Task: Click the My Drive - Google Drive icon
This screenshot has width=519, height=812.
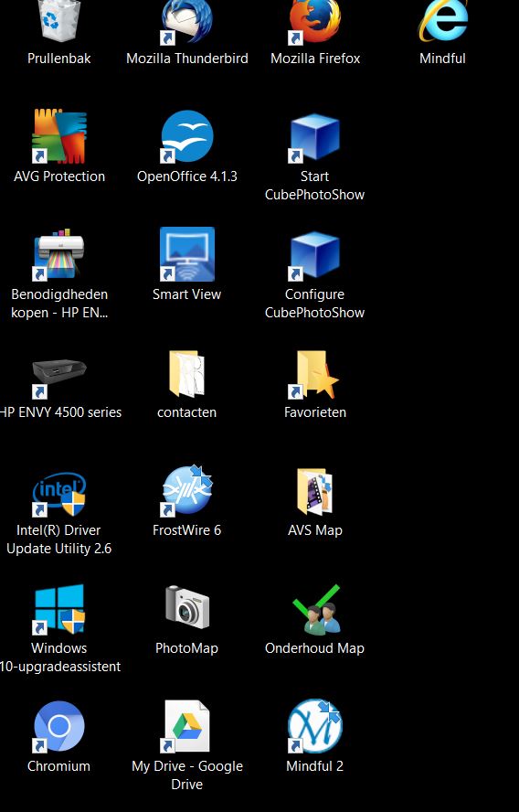Action: click(x=186, y=726)
